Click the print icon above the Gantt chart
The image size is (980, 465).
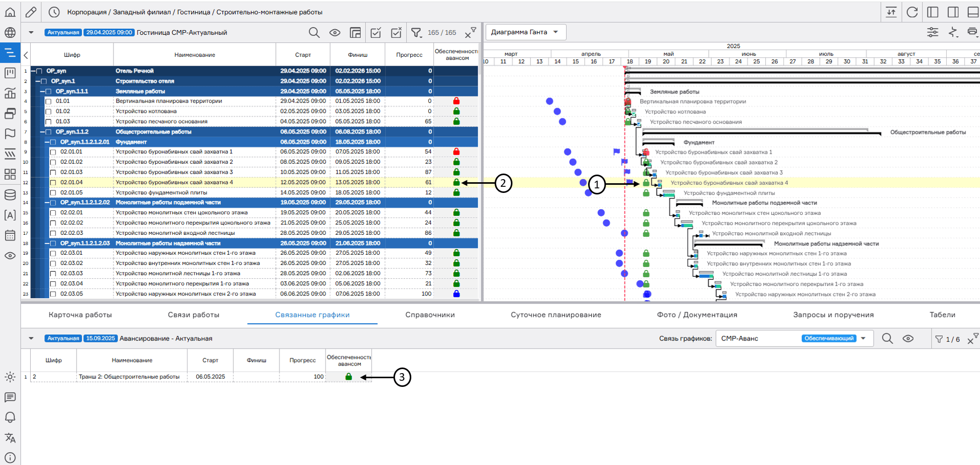972,33
